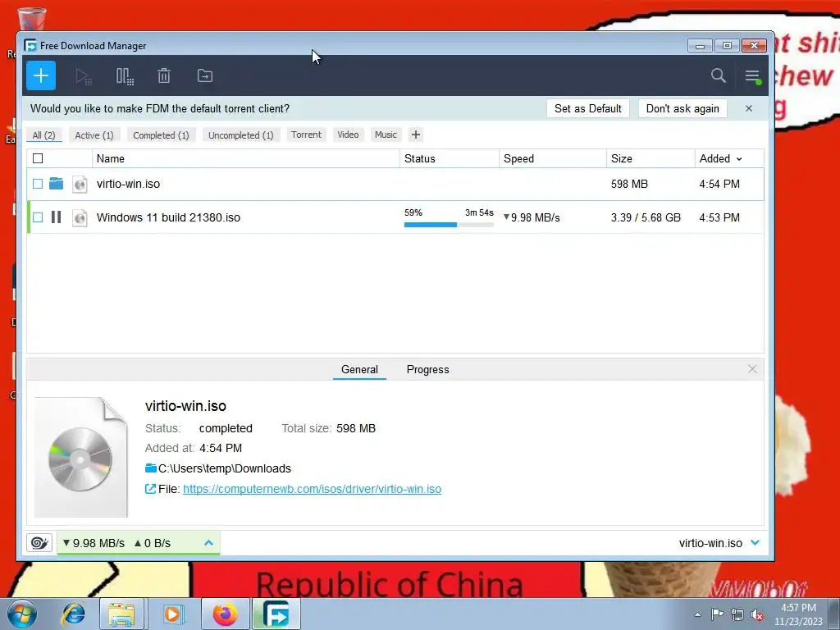The image size is (840, 630).
Task: Click the status bar download speed indicator
Action: 94,543
